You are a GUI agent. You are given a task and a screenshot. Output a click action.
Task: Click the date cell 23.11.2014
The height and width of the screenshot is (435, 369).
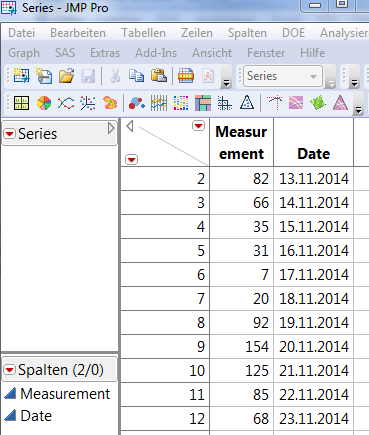tap(313, 419)
